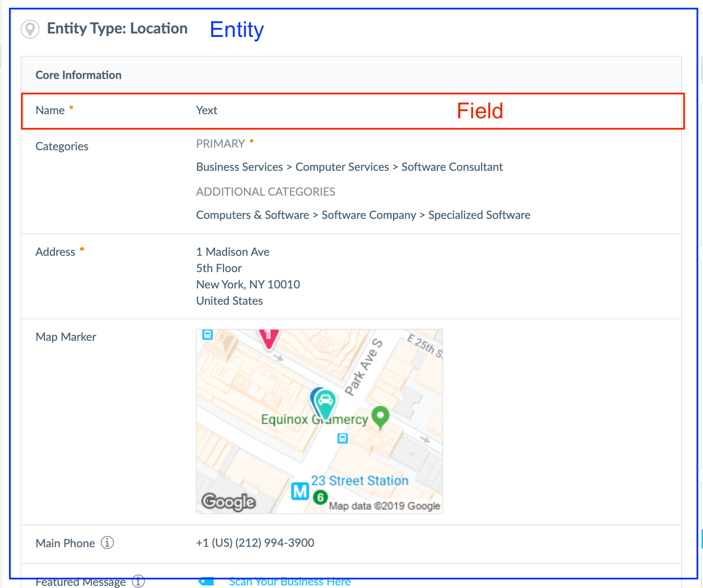Click the bus stop icon in map corner
This screenshot has width=703, height=588.
tap(207, 335)
